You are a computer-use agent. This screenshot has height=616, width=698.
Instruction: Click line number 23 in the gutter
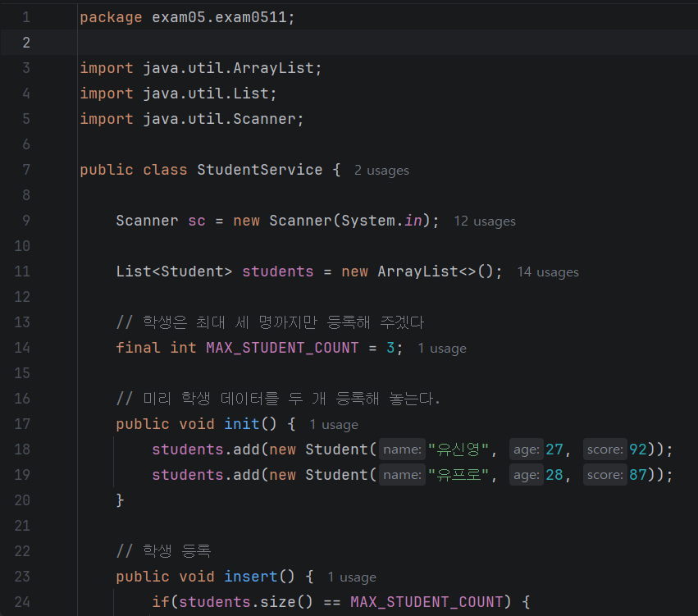point(22,577)
